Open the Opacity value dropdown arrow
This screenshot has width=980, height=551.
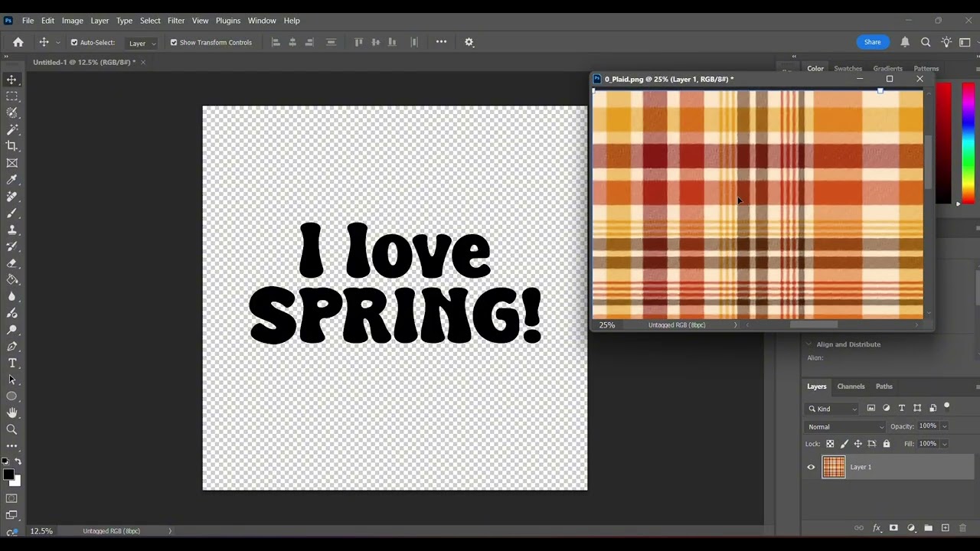[x=944, y=426]
